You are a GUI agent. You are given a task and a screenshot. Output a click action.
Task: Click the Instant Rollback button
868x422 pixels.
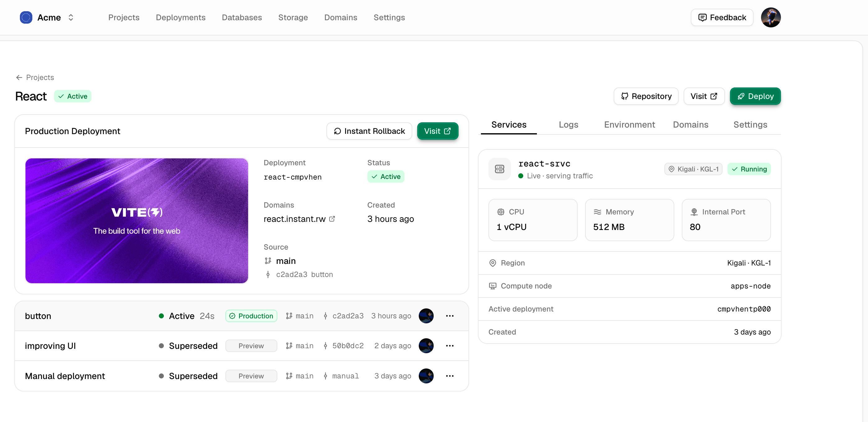click(369, 131)
